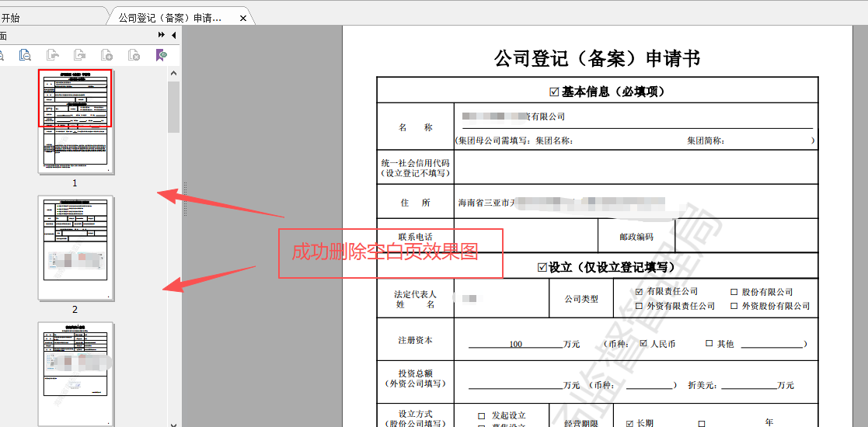This screenshot has height=427, width=868.
Task: Click the 集团母公司需填写 text
Action: coord(493,141)
